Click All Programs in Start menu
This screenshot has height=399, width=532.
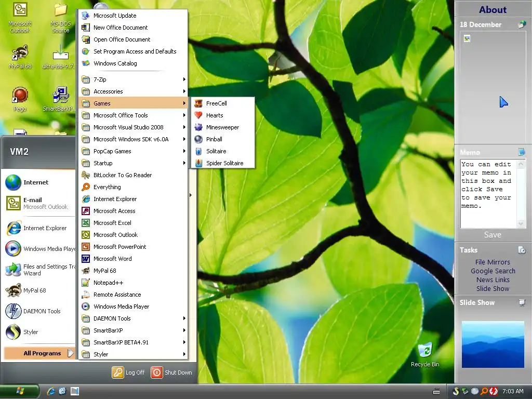(x=39, y=353)
